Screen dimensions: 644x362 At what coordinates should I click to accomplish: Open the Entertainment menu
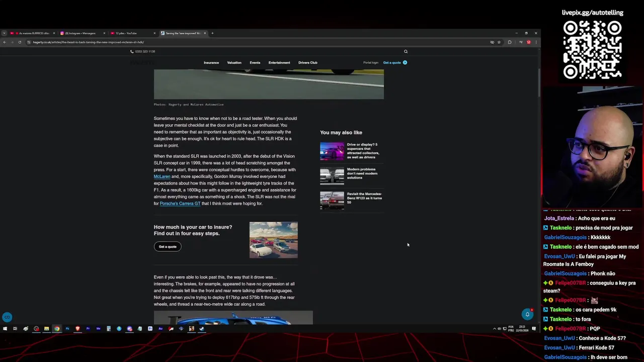(x=279, y=63)
